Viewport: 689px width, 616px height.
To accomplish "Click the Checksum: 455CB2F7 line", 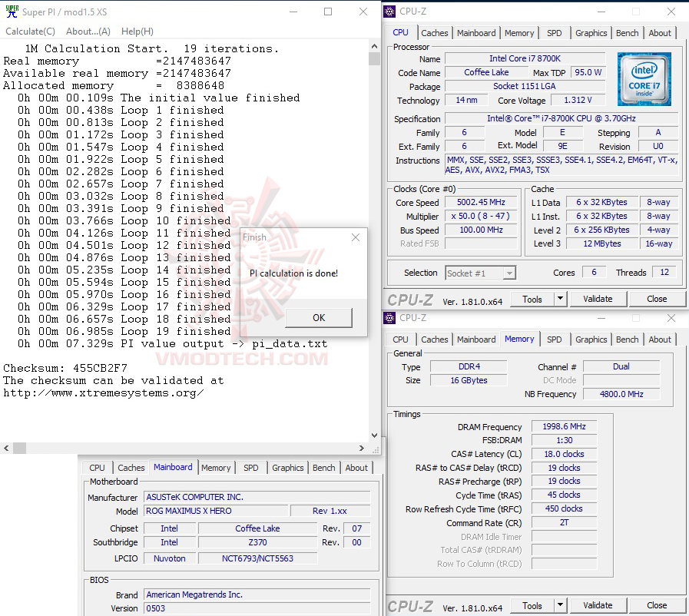I will (x=65, y=368).
